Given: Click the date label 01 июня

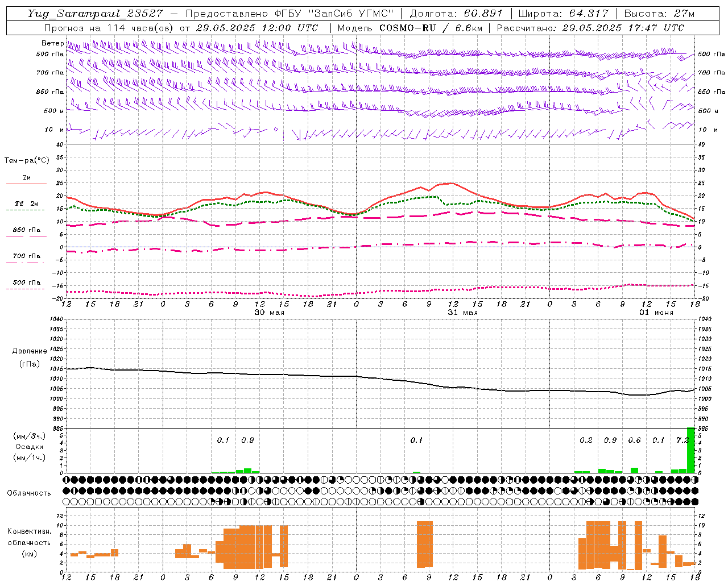Looking at the screenshot, I should tap(656, 313).
